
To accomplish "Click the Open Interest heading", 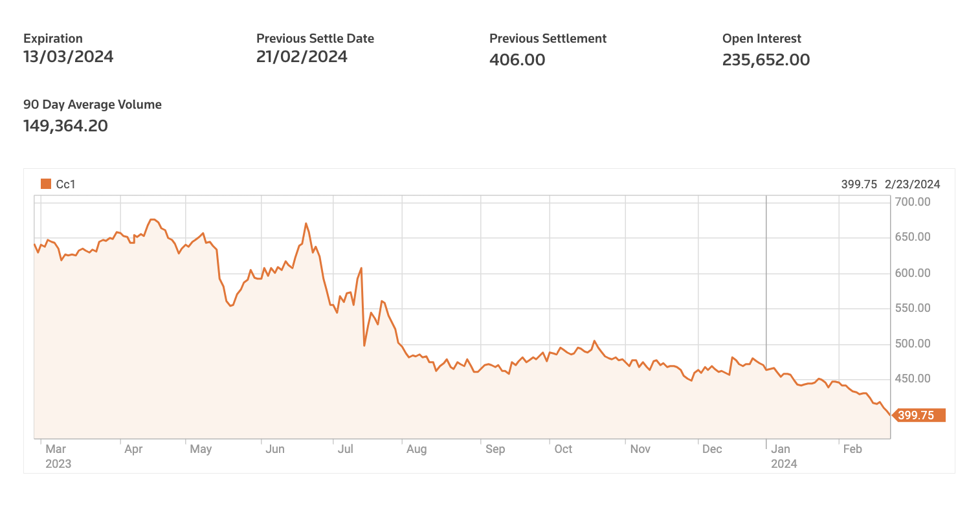I will [x=762, y=39].
